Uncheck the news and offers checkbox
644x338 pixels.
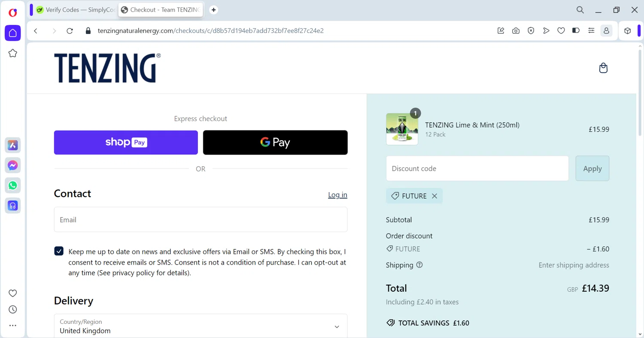[x=59, y=251]
